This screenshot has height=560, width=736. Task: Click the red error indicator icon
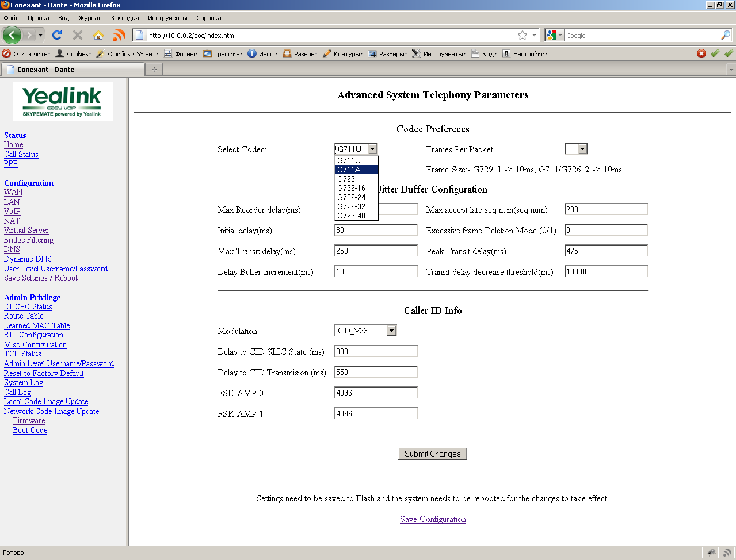pyautogui.click(x=701, y=53)
